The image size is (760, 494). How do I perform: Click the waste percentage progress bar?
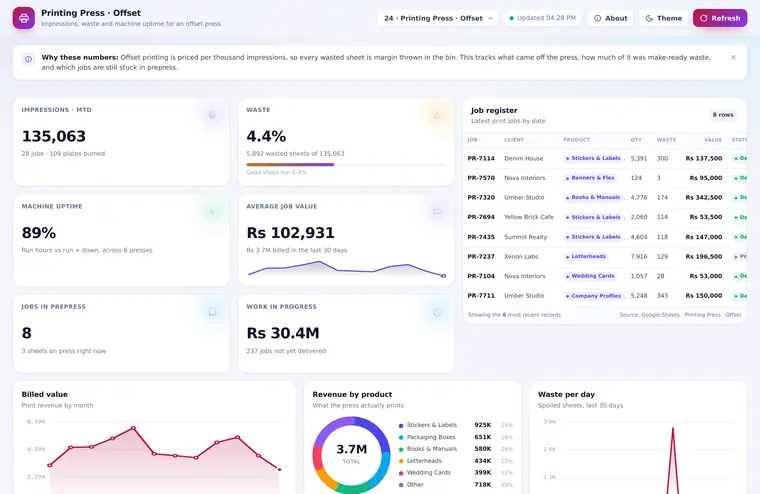pyautogui.click(x=346, y=164)
